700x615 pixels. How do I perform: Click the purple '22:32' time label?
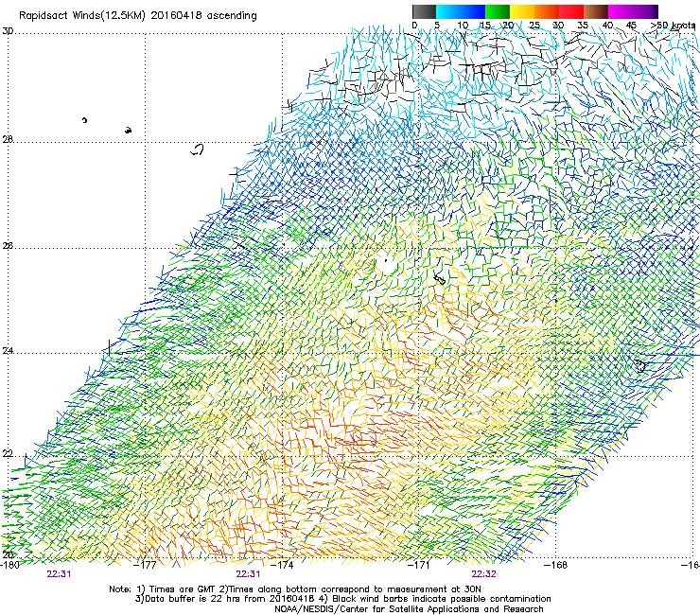click(x=484, y=574)
